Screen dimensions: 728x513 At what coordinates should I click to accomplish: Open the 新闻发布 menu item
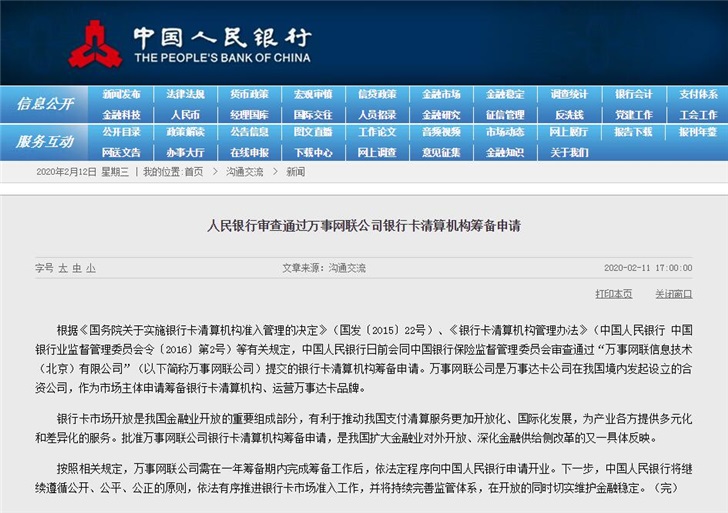pos(121,94)
